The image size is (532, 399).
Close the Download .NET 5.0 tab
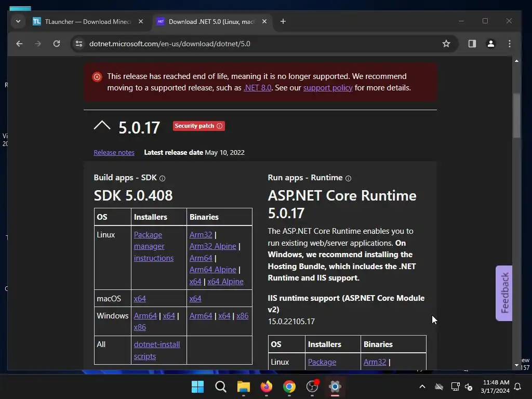[264, 22]
